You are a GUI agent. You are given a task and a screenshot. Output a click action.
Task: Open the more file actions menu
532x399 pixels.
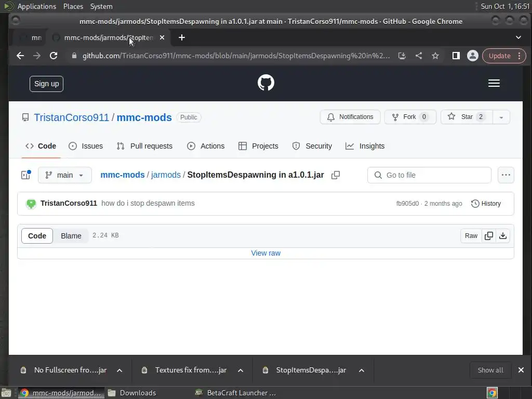pos(506,175)
